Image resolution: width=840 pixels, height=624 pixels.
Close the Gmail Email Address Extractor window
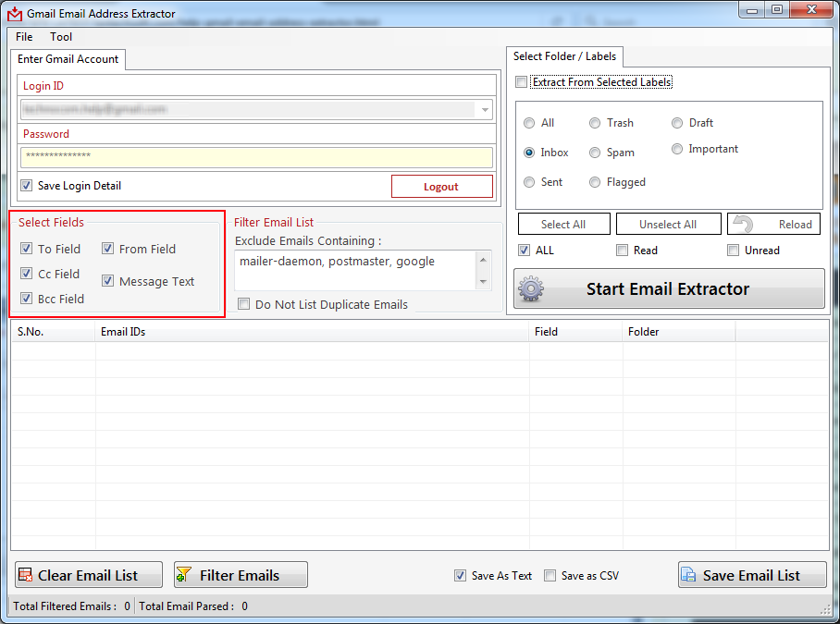(811, 9)
